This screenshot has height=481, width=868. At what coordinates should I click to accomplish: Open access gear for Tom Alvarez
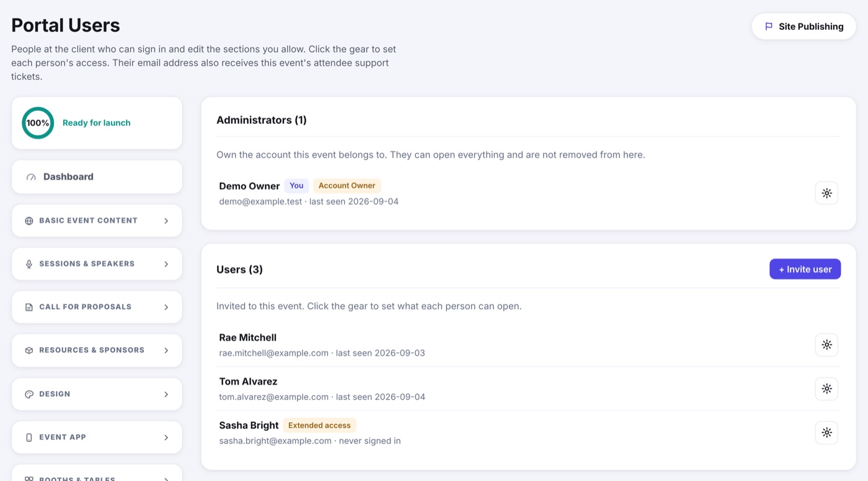(826, 389)
